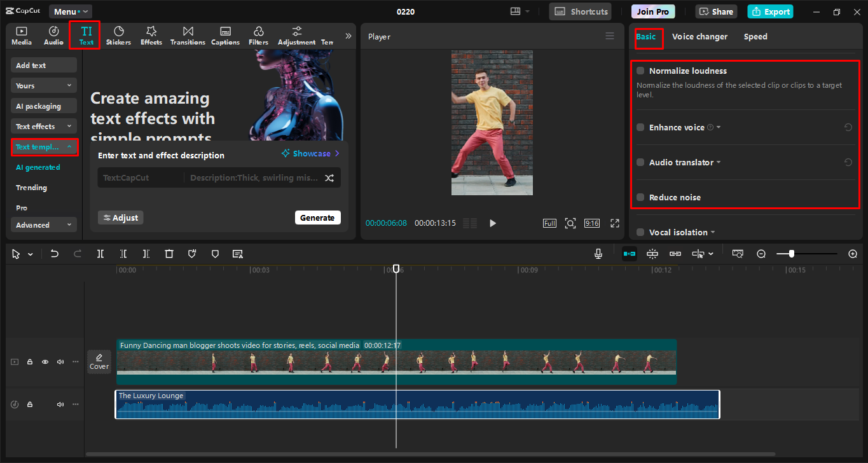Click the Export button

click(770, 11)
